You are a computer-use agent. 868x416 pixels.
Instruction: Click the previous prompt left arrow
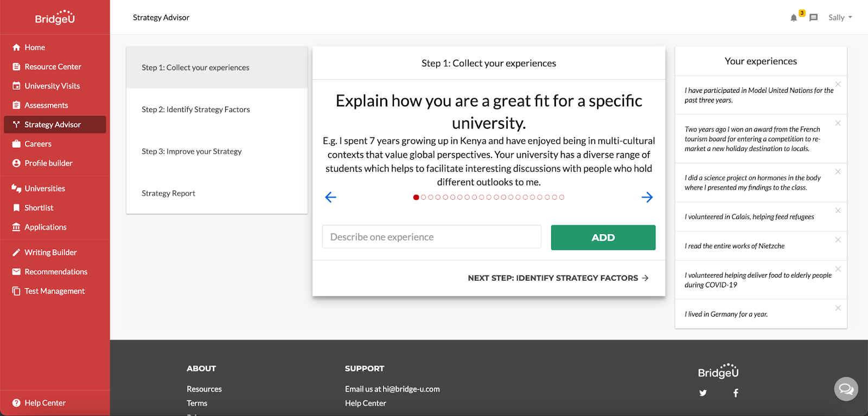330,197
